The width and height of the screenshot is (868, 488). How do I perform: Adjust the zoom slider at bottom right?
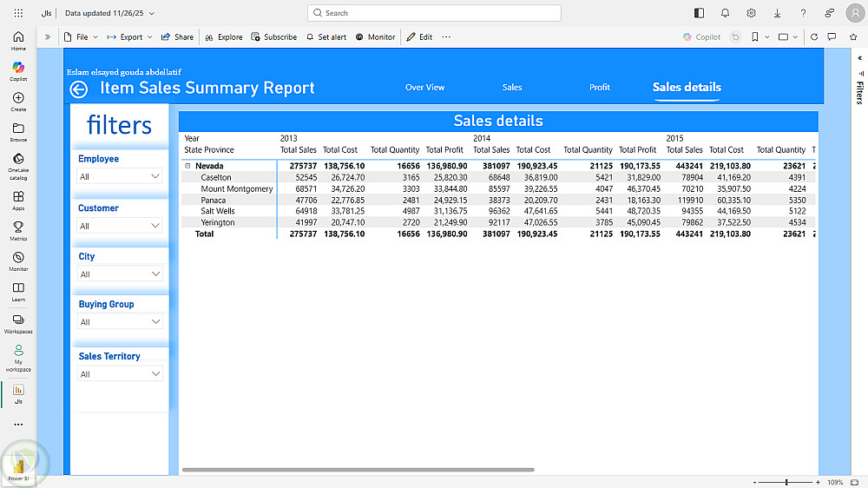point(786,482)
